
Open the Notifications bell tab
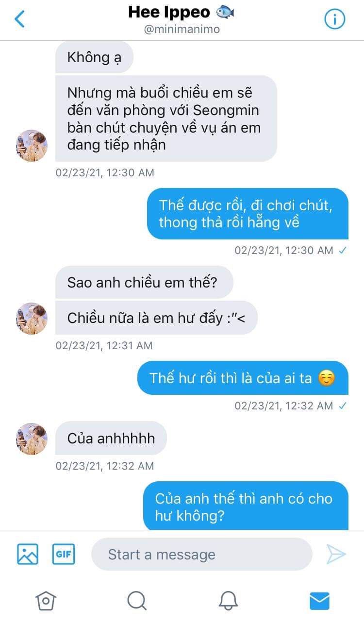(228, 601)
